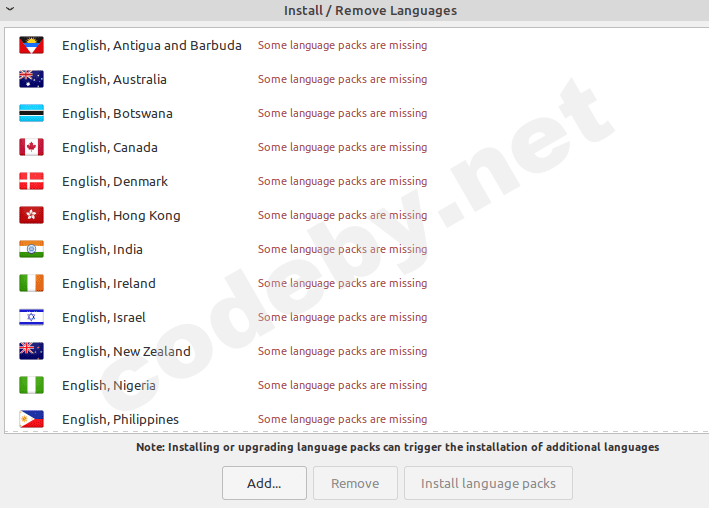Click the Denmark flag icon
Viewport: 709px width, 508px height.
tap(31, 181)
